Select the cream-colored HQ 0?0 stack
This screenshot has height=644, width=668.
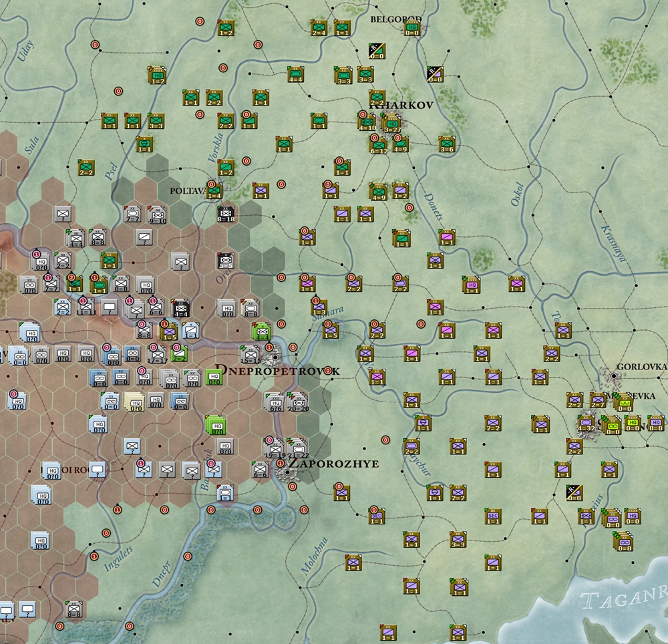[x=135, y=401]
